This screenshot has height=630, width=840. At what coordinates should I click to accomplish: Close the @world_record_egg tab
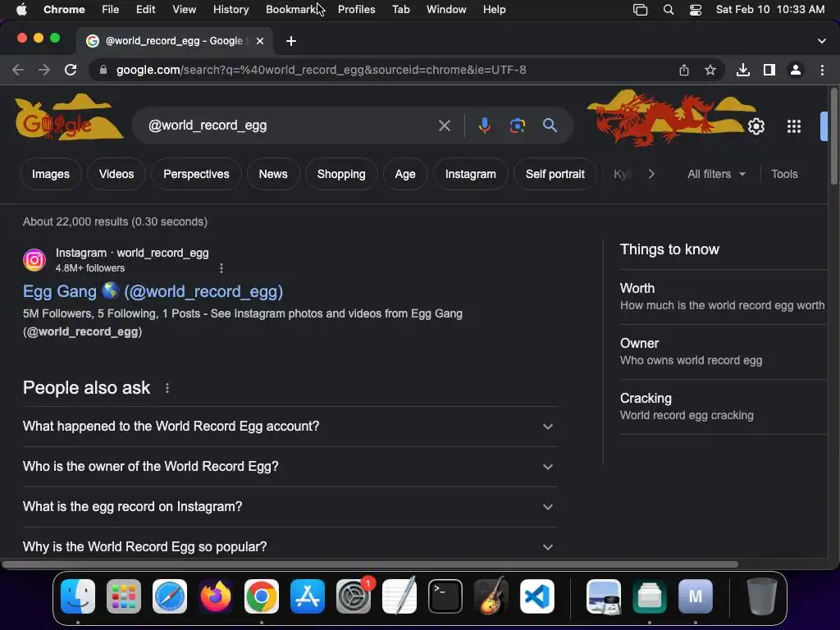pos(260,41)
